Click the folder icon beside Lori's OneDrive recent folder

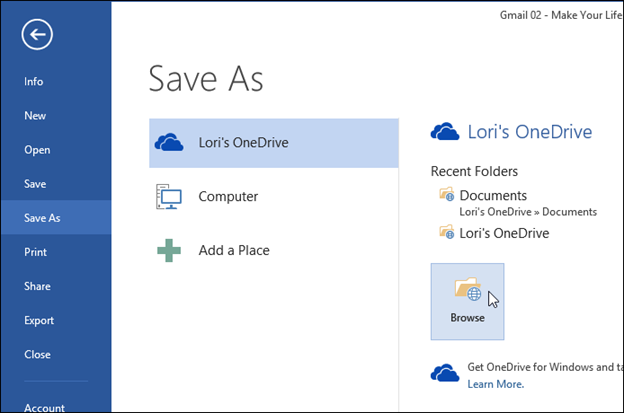point(447,232)
